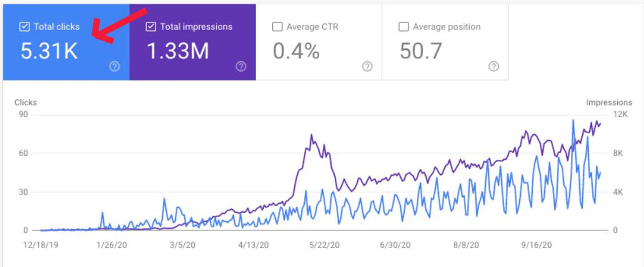
Task: Click help icon on Total clicks card
Action: [115, 67]
